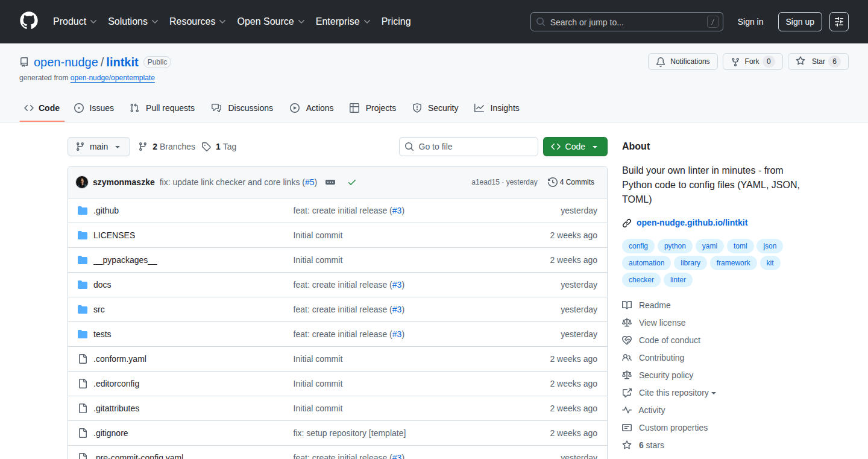Click the src folder icon
This screenshot has height=459, width=868.
click(83, 309)
